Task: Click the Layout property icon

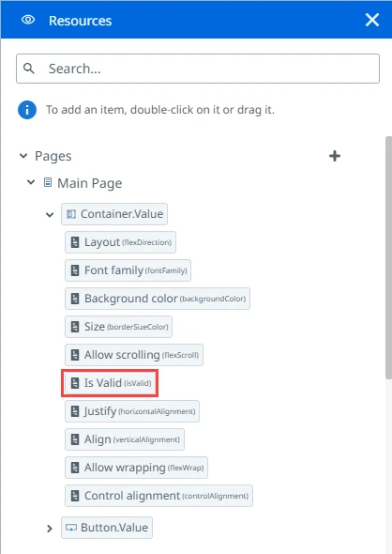Action: [75, 242]
